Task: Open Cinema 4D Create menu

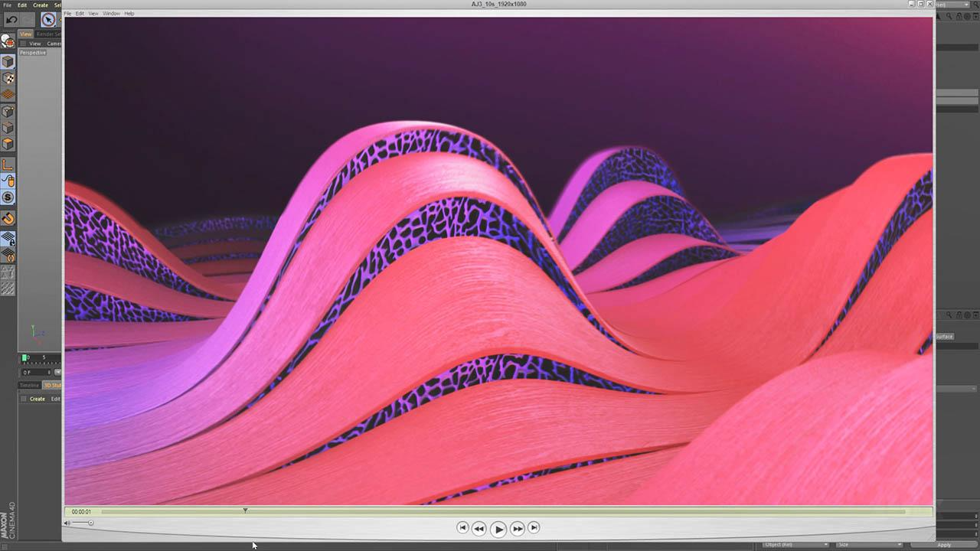Action: 41,5
